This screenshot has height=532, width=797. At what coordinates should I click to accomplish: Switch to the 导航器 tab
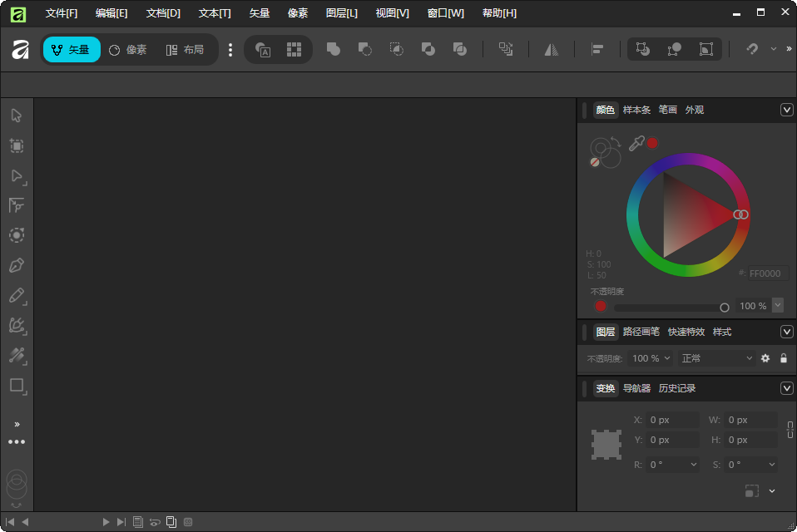(636, 388)
